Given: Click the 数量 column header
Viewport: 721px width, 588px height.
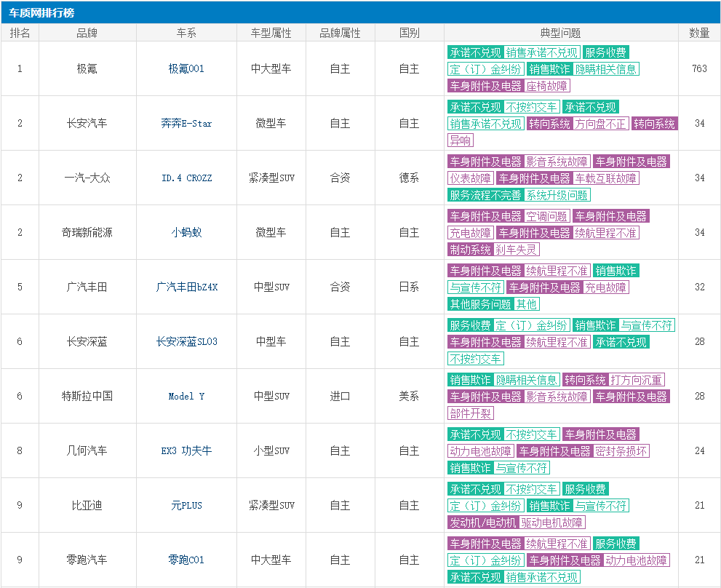Looking at the screenshot, I should tap(699, 33).
